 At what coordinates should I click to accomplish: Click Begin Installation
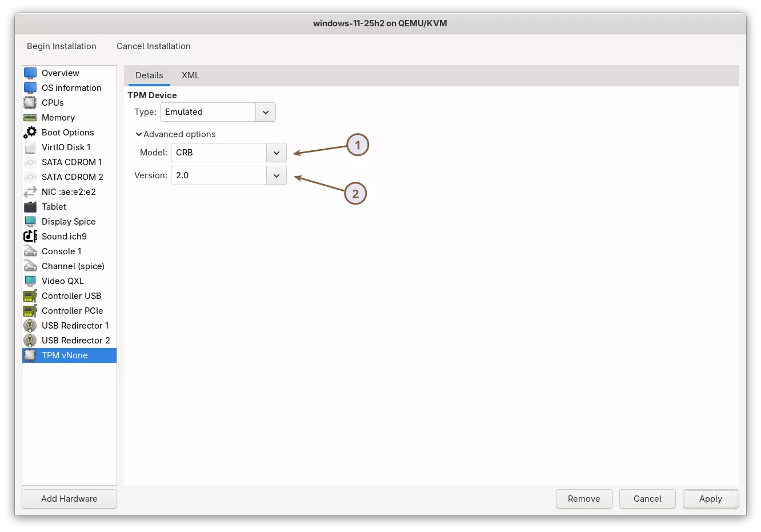[62, 46]
